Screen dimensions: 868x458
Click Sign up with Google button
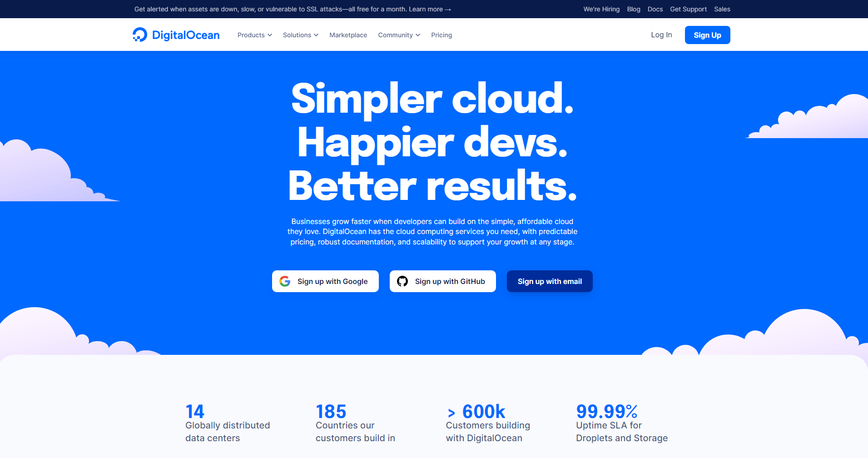coord(325,281)
